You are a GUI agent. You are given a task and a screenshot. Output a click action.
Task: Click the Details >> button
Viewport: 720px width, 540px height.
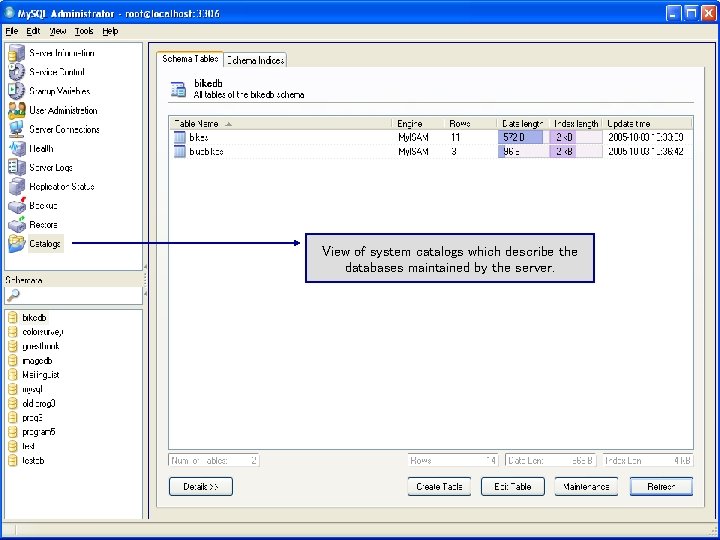pyautogui.click(x=201, y=487)
